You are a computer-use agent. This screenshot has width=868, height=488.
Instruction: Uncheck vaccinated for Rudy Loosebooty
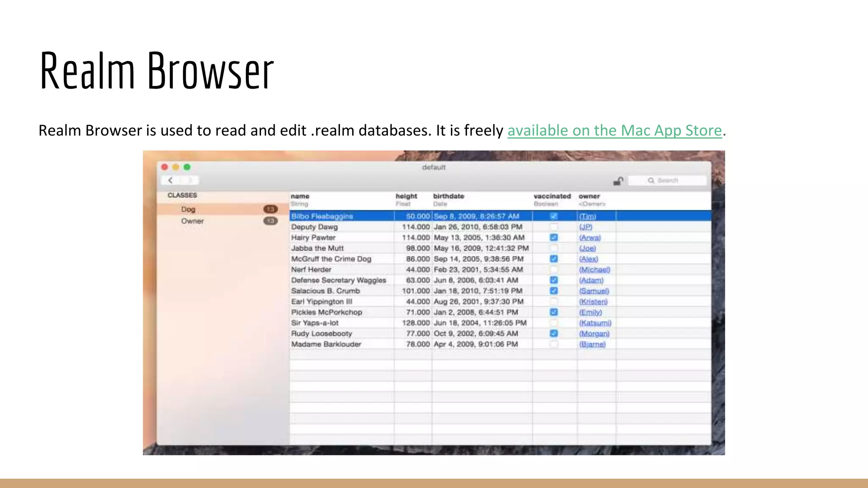[x=554, y=333]
